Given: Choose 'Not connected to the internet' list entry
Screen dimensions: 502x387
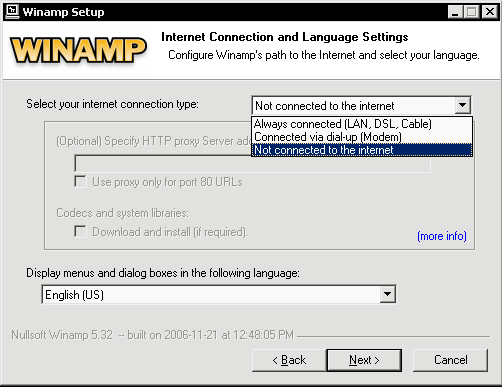Looking at the screenshot, I should coord(362,150).
